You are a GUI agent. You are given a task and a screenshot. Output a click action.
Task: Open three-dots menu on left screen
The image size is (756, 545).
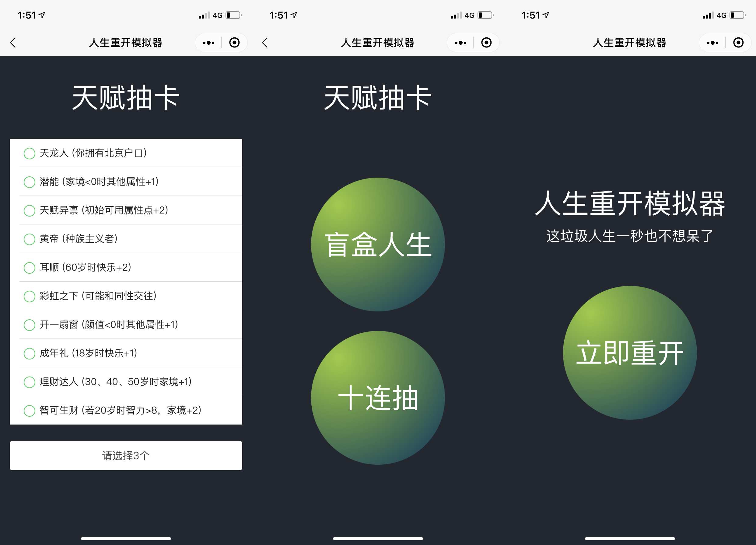click(x=208, y=43)
